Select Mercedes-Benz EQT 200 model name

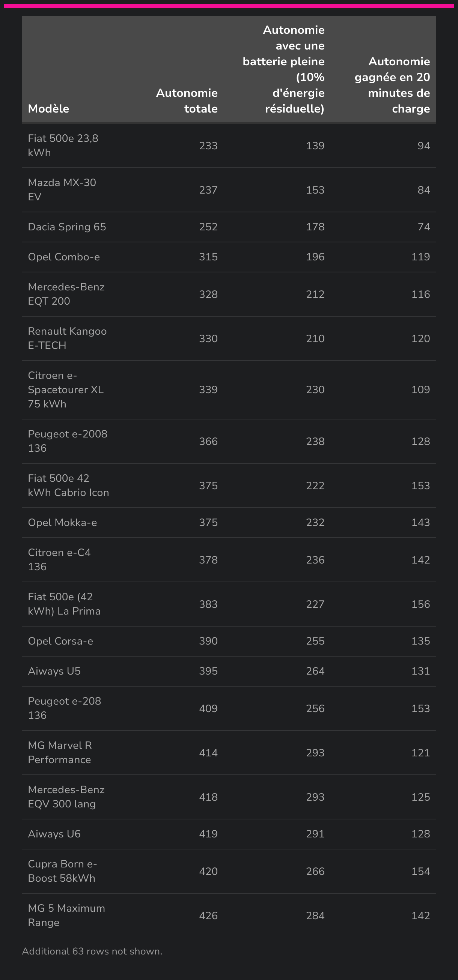coord(66,294)
